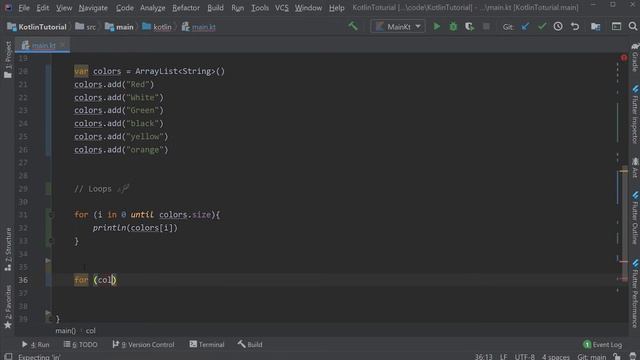Click the src folder breadcrumb
The image size is (640, 360).
coord(86,27)
